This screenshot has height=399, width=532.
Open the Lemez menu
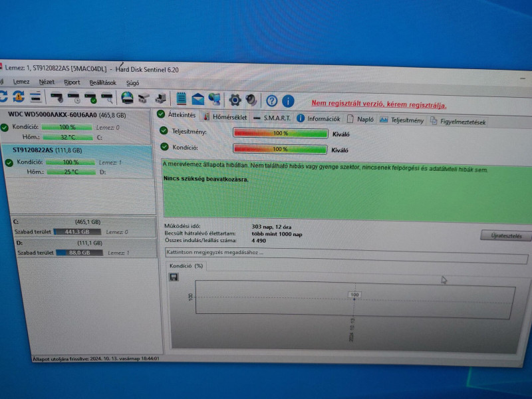coord(21,82)
